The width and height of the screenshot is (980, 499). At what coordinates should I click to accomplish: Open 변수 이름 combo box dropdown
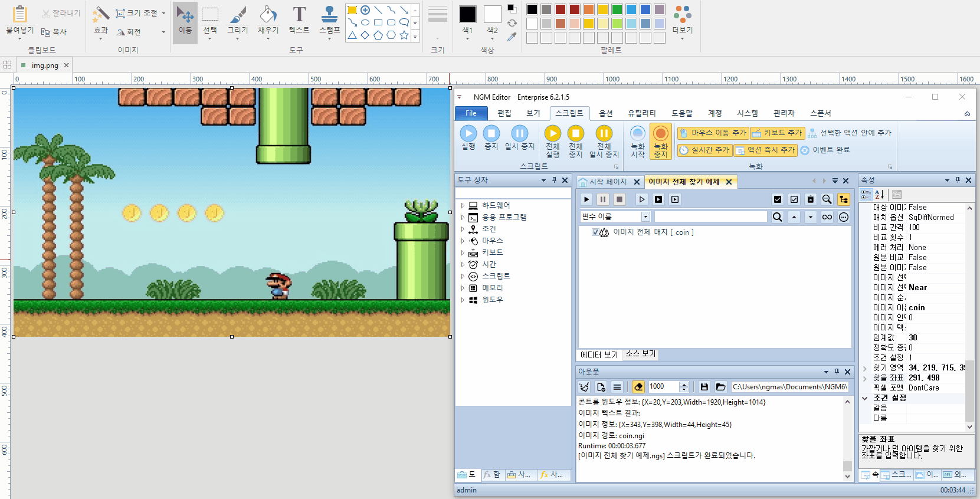click(645, 217)
